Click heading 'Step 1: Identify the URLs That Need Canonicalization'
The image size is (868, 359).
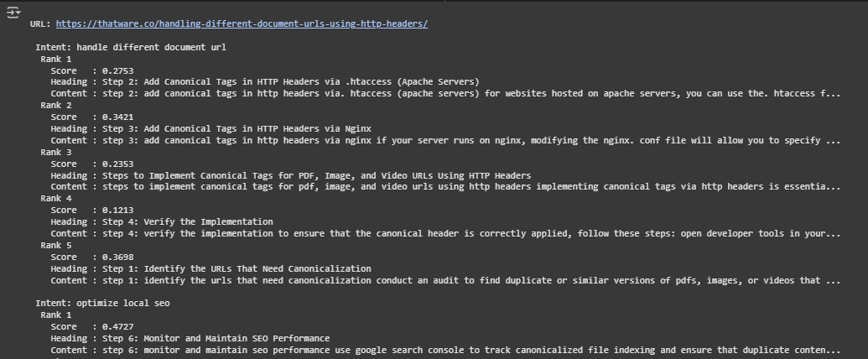236,268
